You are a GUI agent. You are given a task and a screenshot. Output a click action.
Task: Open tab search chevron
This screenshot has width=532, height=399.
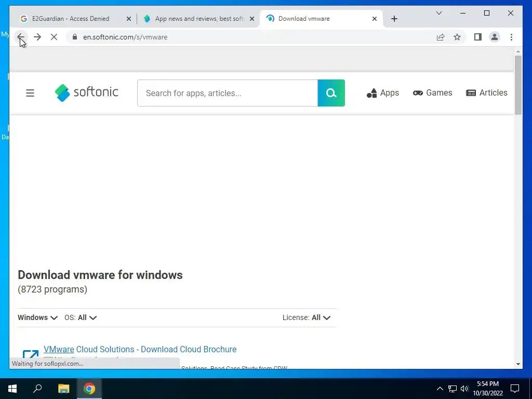click(x=438, y=13)
